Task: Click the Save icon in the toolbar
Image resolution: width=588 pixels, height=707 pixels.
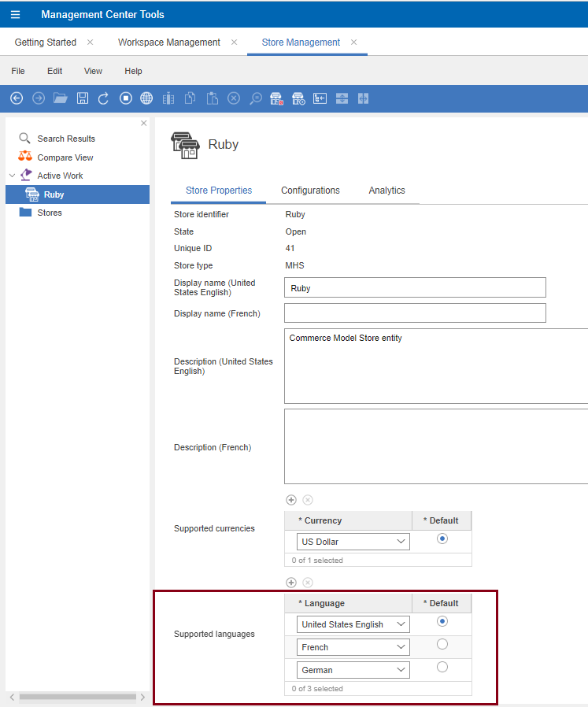Action: tap(83, 98)
